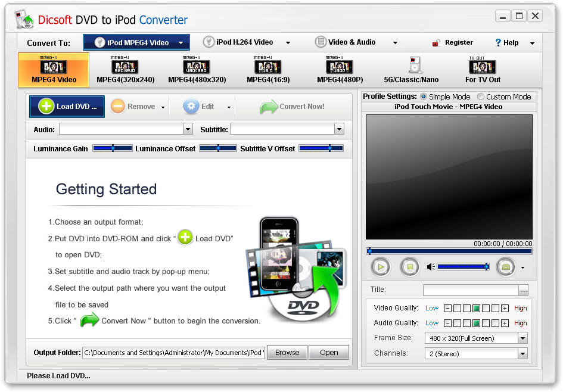
Task: Expand the Channels dropdown
Action: point(523,354)
